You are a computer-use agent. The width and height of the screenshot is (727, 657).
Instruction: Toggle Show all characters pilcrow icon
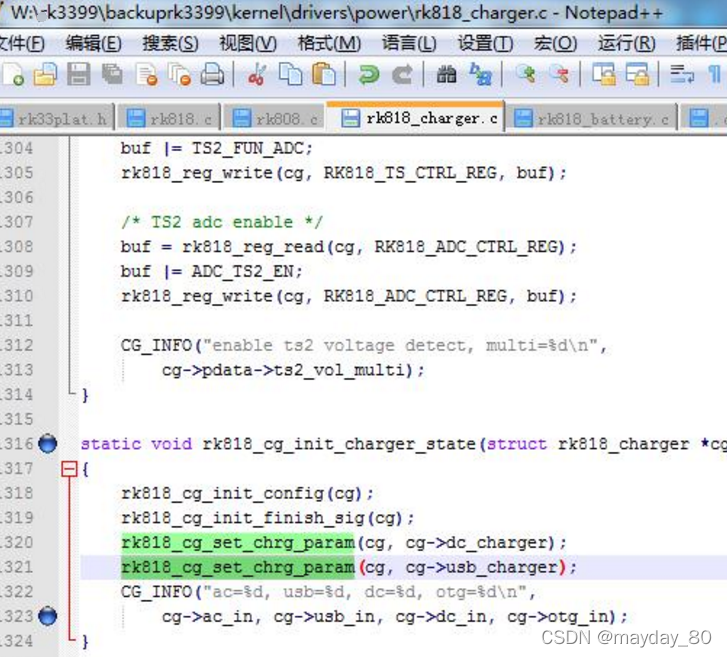tap(715, 75)
